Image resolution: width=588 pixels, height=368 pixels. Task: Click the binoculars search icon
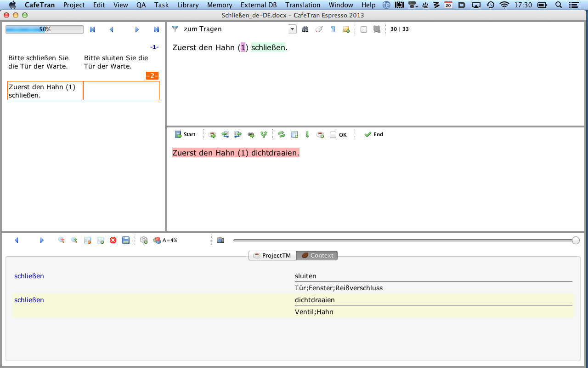click(305, 29)
